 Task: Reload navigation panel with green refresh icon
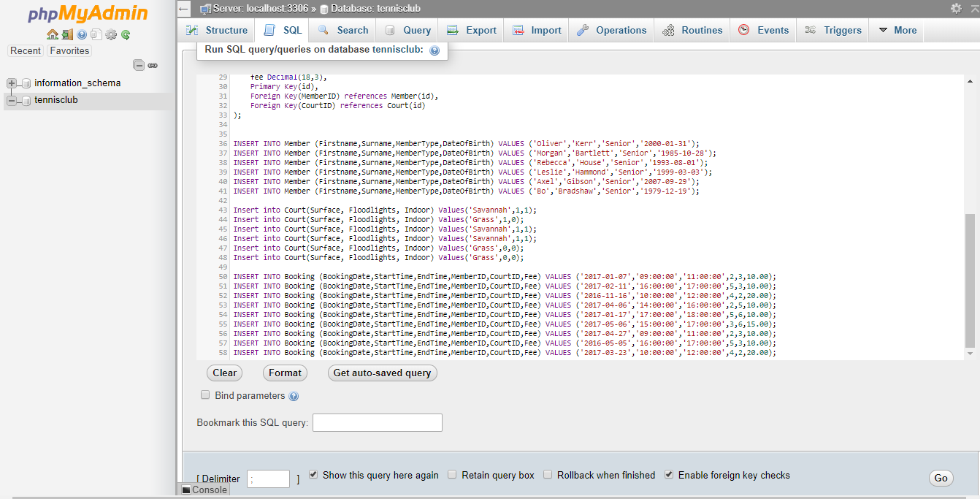pyautogui.click(x=126, y=34)
